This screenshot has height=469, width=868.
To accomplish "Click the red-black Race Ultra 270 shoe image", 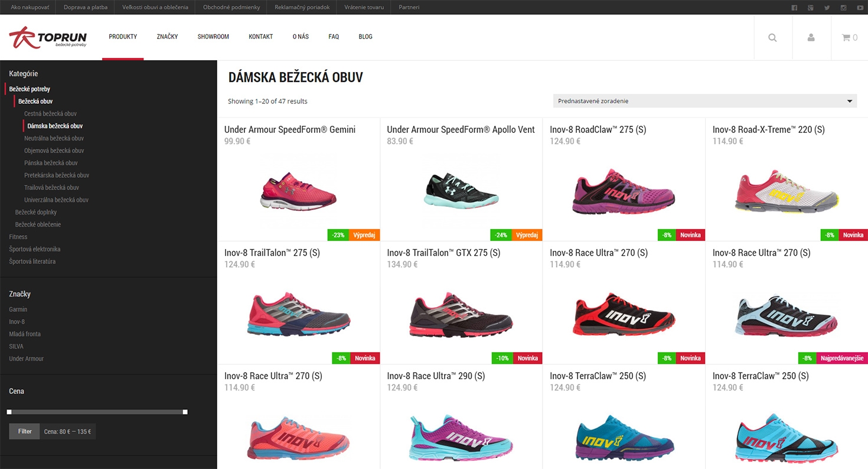I will tap(624, 315).
